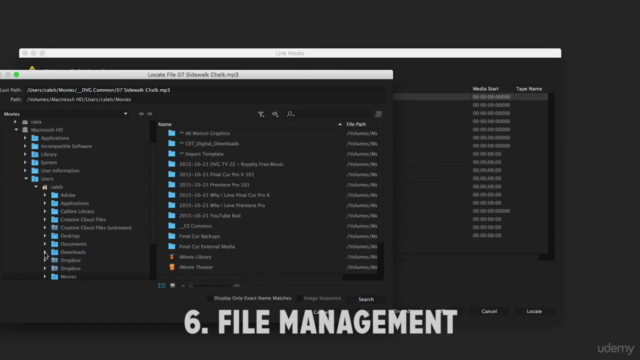Select the CET_Digital_Downloads folder
This screenshot has height=360, width=640.
tap(209, 144)
